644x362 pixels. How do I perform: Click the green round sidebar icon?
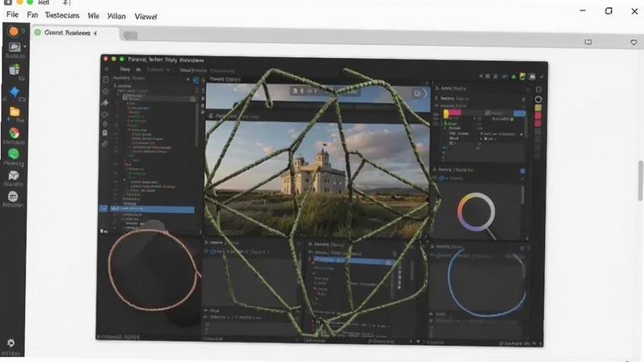[14, 154]
